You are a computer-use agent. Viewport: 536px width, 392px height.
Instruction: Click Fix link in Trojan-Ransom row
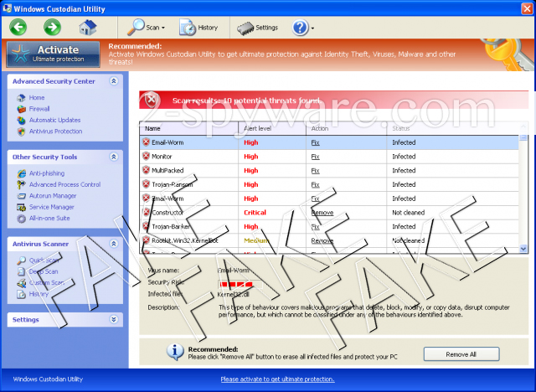pos(315,184)
